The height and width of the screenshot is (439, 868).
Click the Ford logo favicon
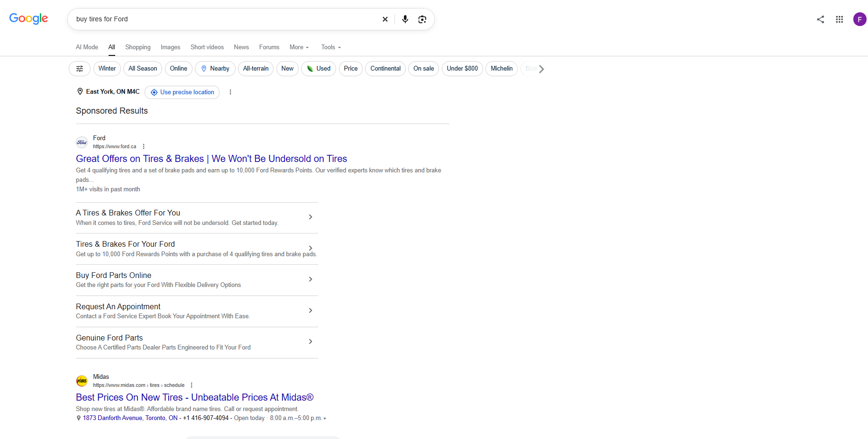pyautogui.click(x=82, y=143)
